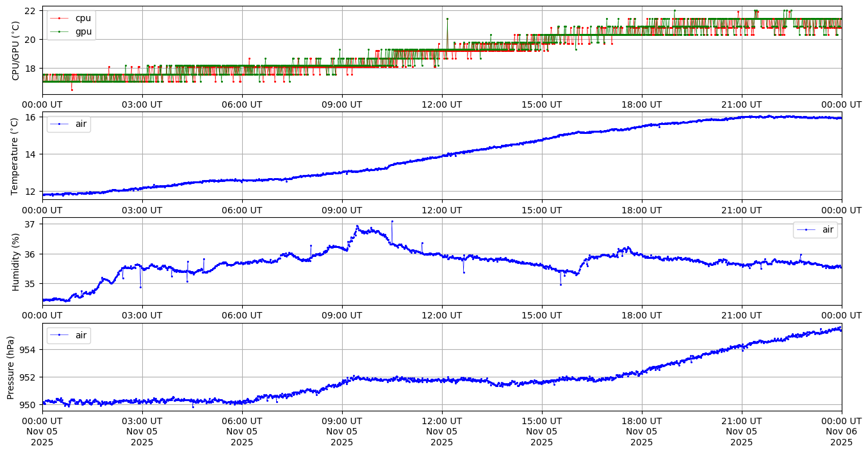Click the air legend marker in Humidity plot
Screen dimensions: 868x453
(x=805, y=229)
